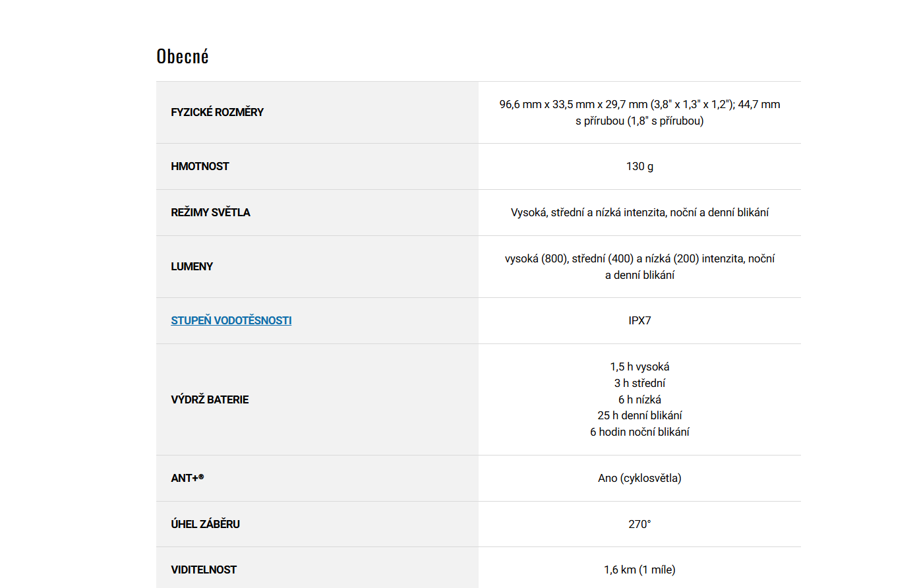Screen dimensions: 919x588
Task: Click the Úhel záběru row label
Action: point(205,524)
